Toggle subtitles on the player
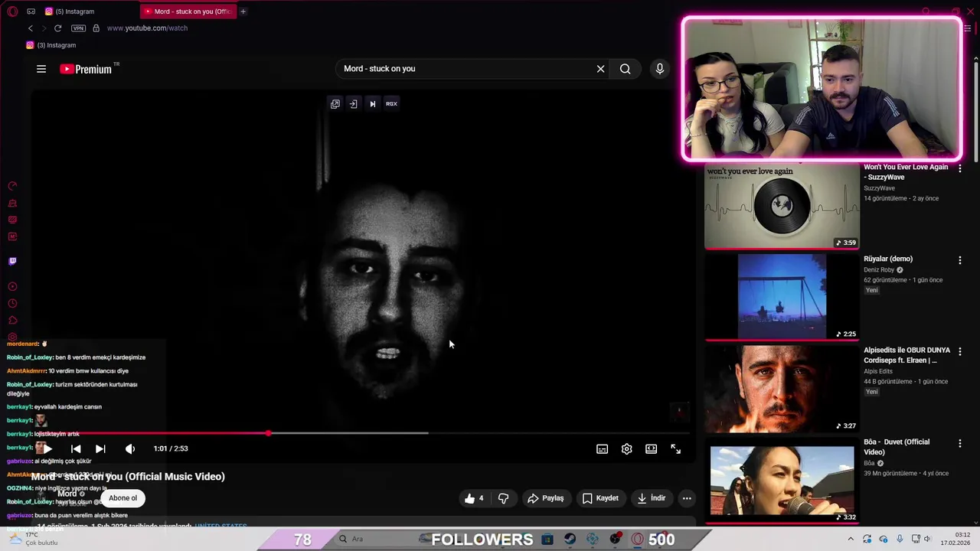The image size is (980, 551). [x=603, y=449]
